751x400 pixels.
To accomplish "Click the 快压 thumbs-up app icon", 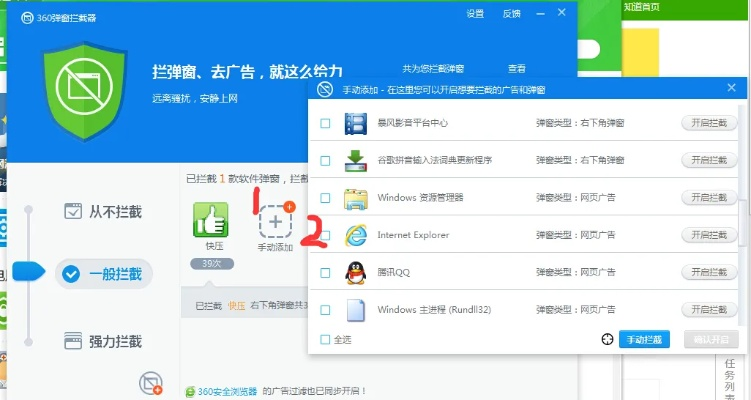I will tap(211, 219).
